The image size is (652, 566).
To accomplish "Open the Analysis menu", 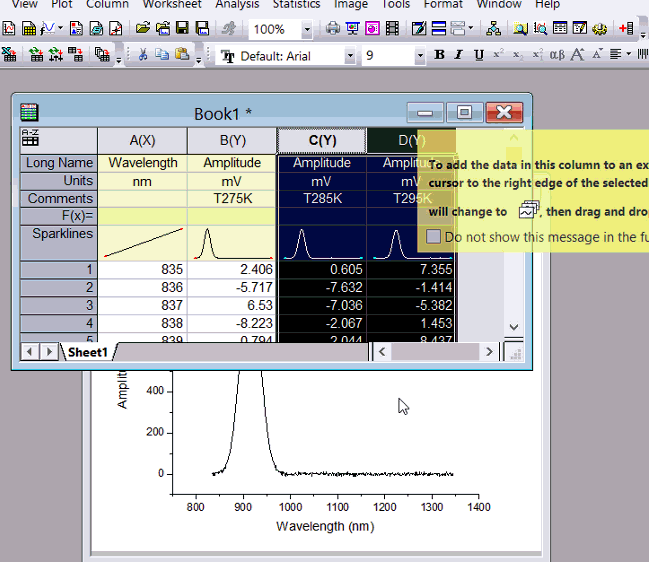I will click(237, 5).
